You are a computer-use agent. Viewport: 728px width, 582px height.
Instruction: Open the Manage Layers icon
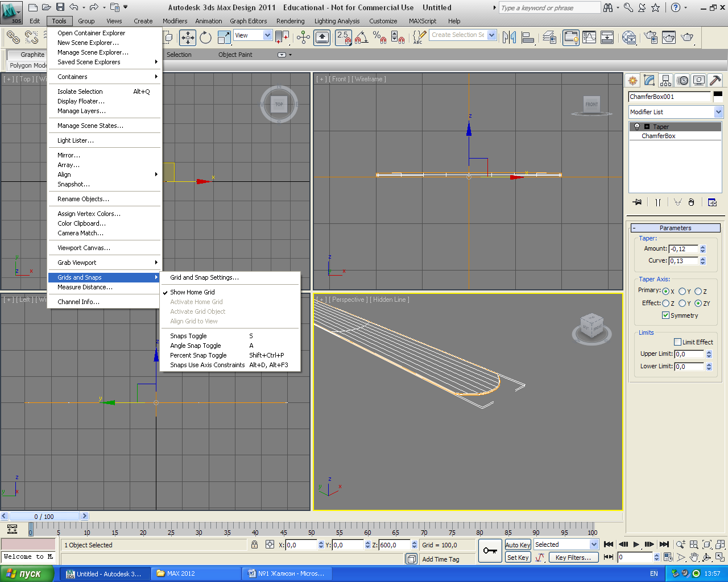(549, 38)
